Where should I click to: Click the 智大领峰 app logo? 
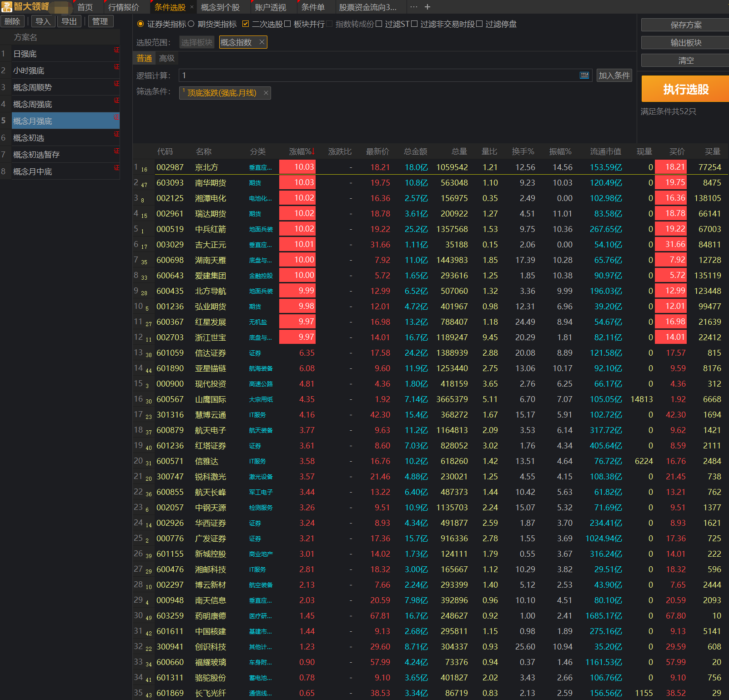point(25,7)
